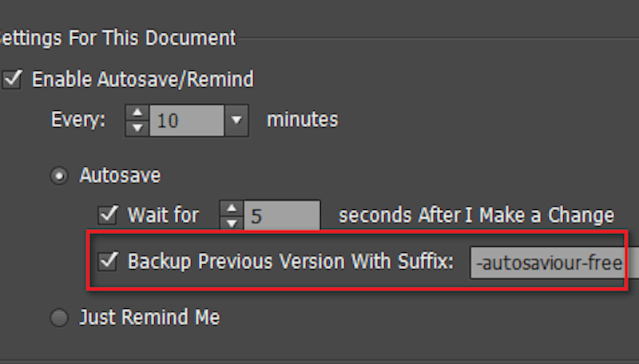Screen dimensions: 639x364
Task: Toggle the Enable Autosave/Remind checkbox
Action: click(x=12, y=79)
